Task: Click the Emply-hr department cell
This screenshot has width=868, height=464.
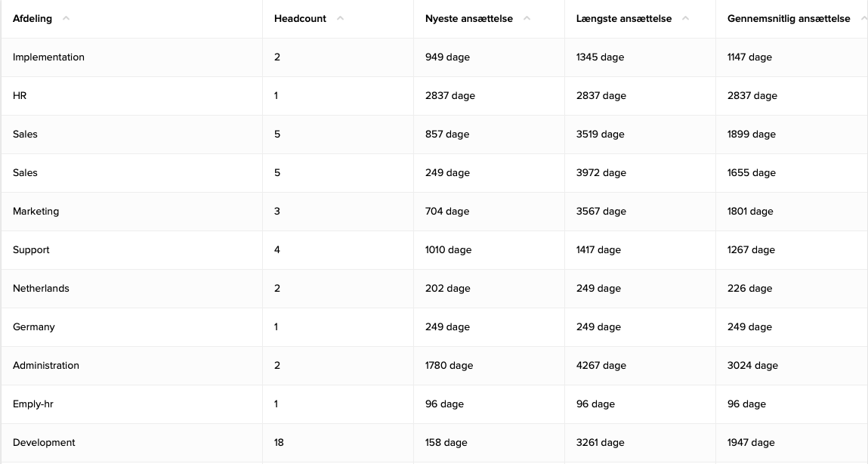Action: (x=33, y=404)
